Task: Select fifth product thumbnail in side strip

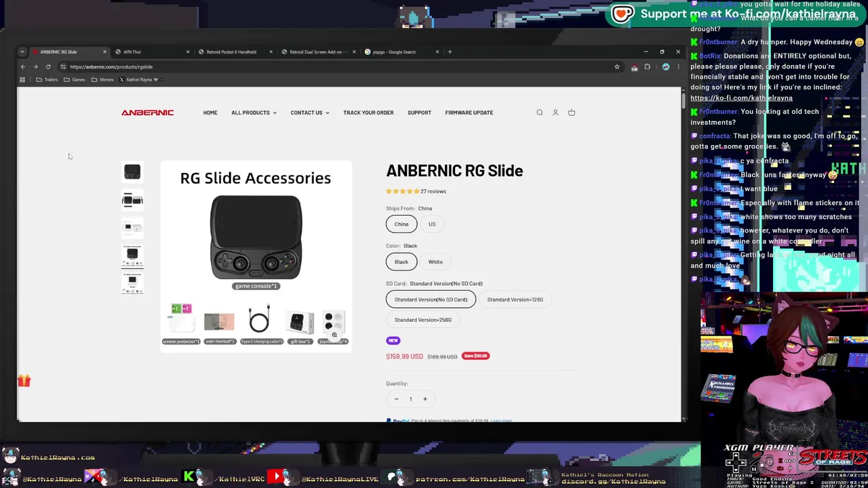Action: (132, 283)
